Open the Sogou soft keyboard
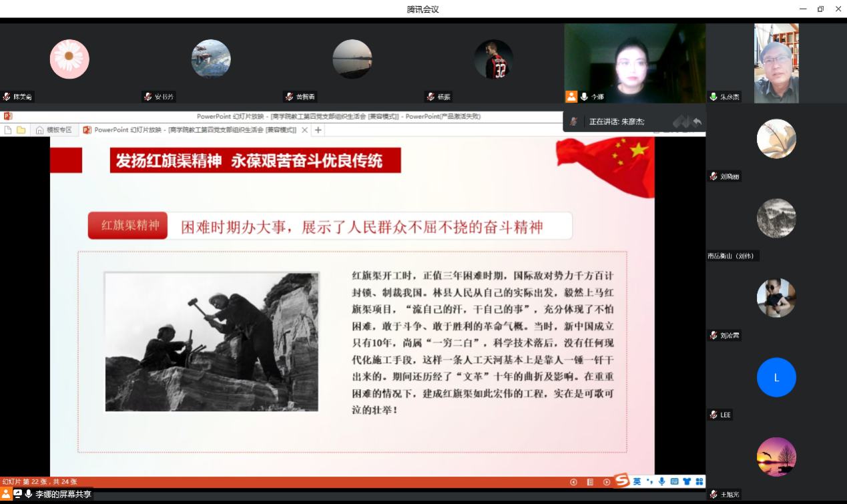 click(x=674, y=482)
